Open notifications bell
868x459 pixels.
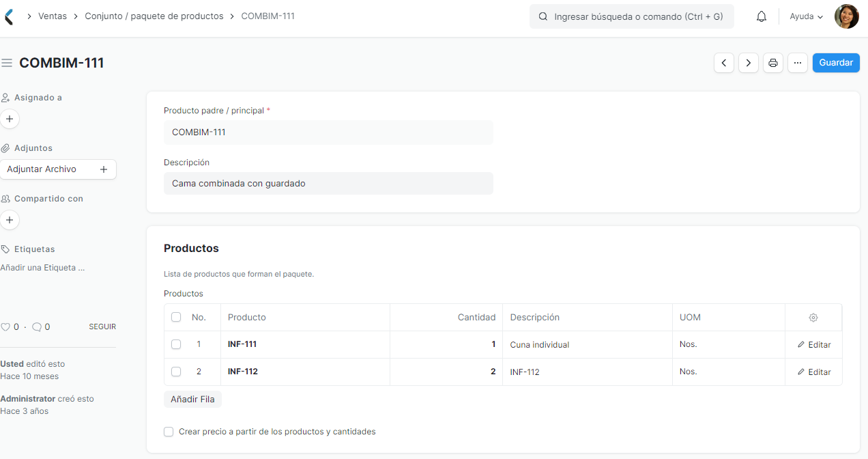762,16
